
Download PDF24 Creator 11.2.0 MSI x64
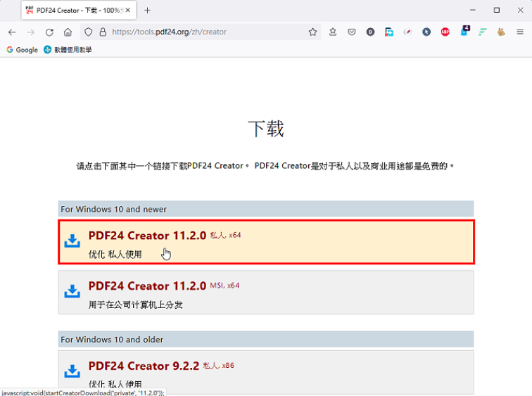(266, 293)
